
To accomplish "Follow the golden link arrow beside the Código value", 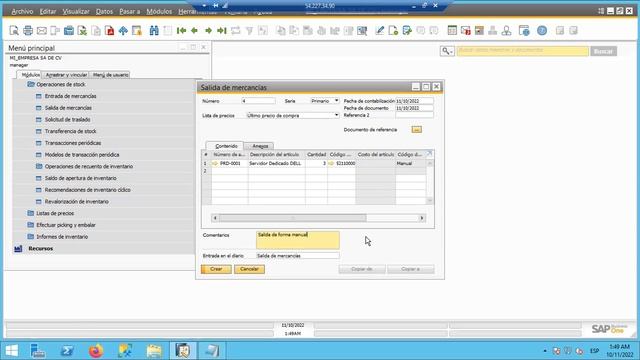I will pyautogui.click(x=331, y=163).
